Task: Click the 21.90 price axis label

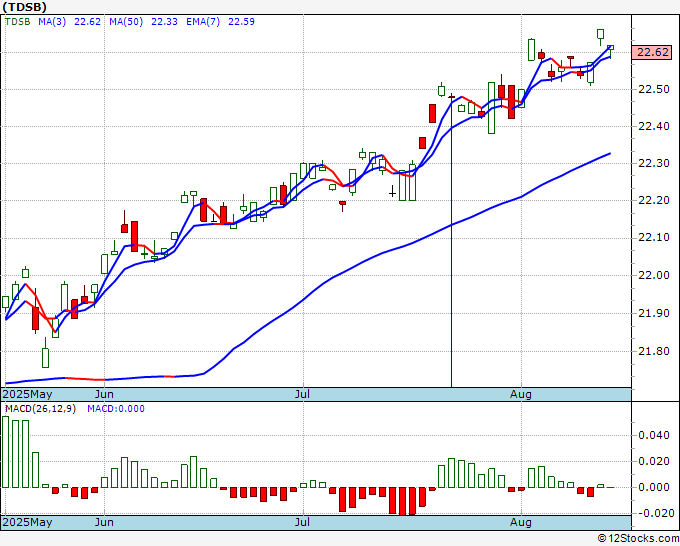Action: pos(654,313)
